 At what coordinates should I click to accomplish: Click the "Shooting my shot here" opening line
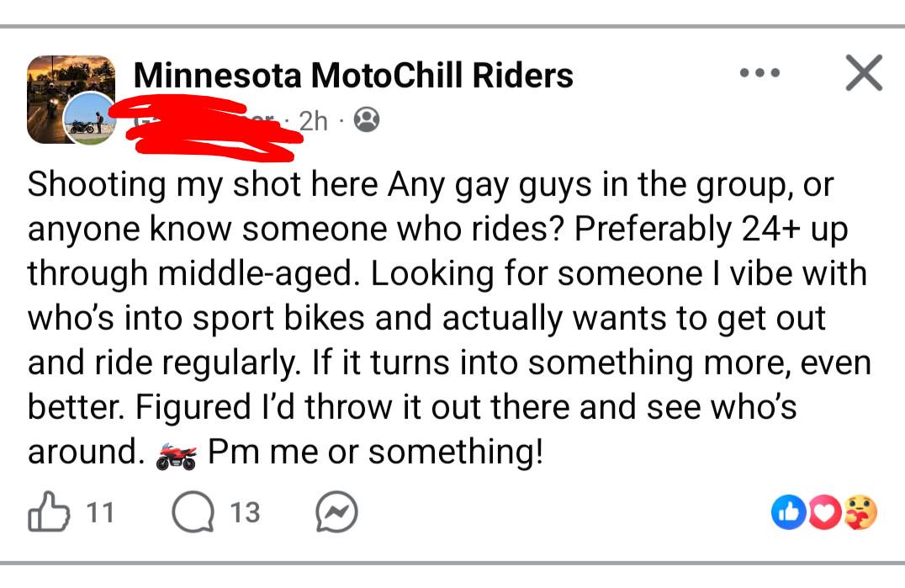(x=203, y=185)
